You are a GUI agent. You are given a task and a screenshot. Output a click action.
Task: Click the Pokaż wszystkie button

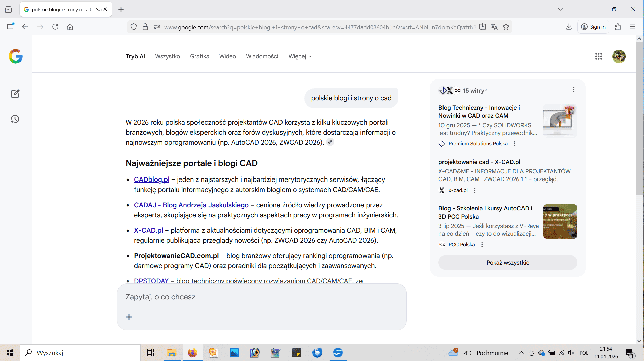(x=508, y=263)
